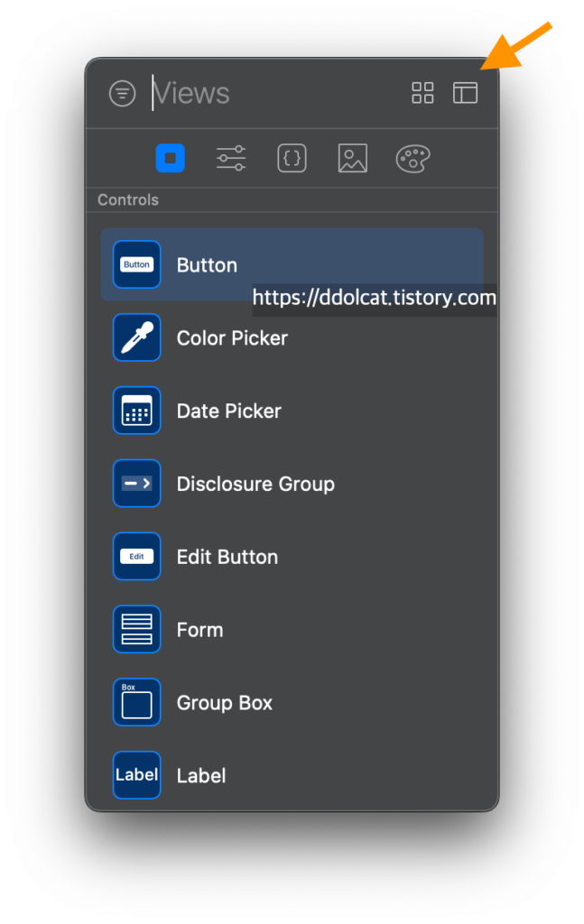Select the Views library tab
Image resolution: width=584 pixels, height=924 pixels.
coord(170,159)
